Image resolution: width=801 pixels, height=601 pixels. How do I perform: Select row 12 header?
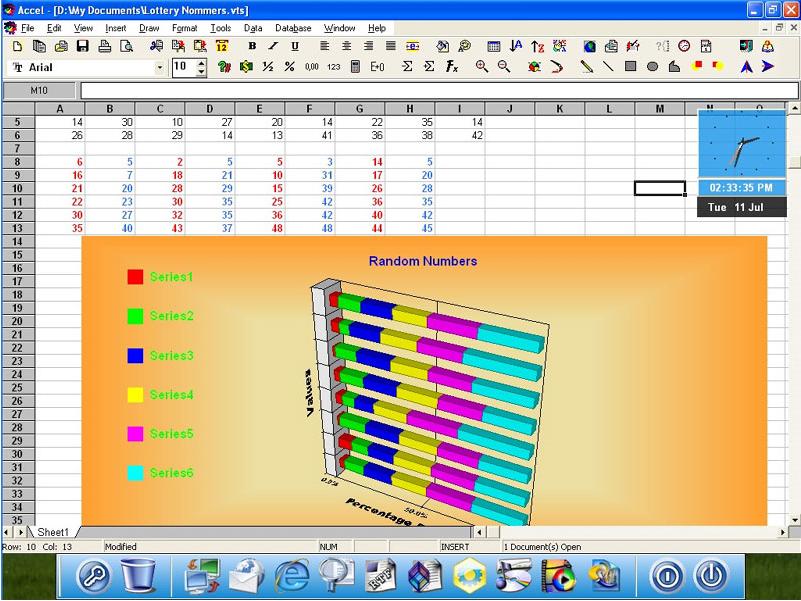(18, 215)
